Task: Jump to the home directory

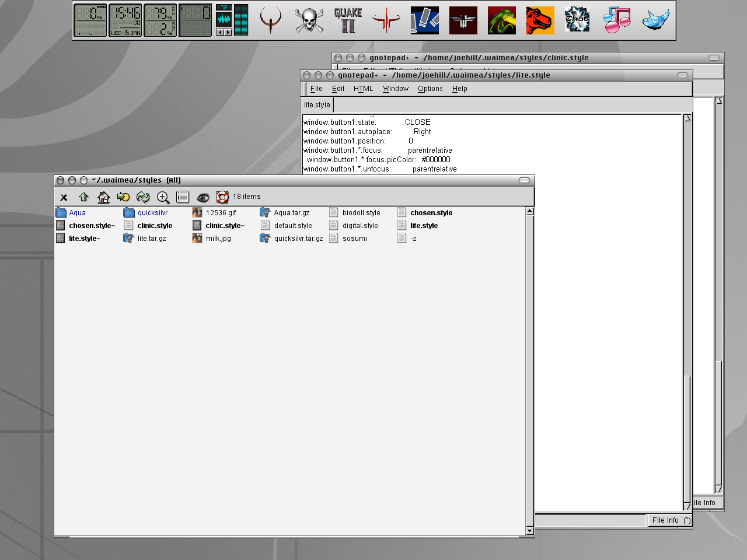Action: point(103,197)
